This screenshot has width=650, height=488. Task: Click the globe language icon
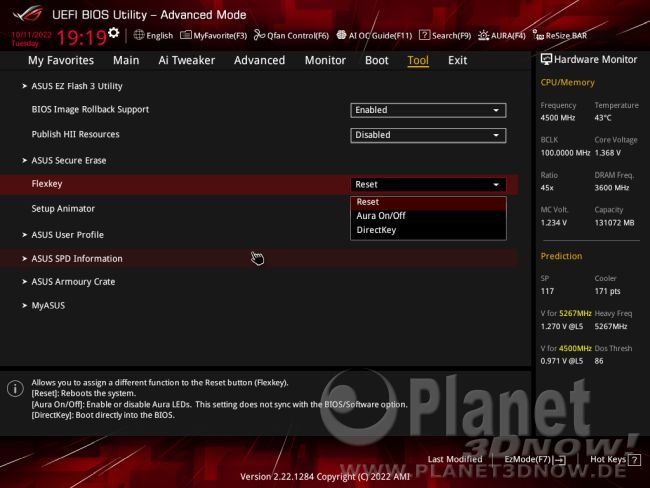139,35
